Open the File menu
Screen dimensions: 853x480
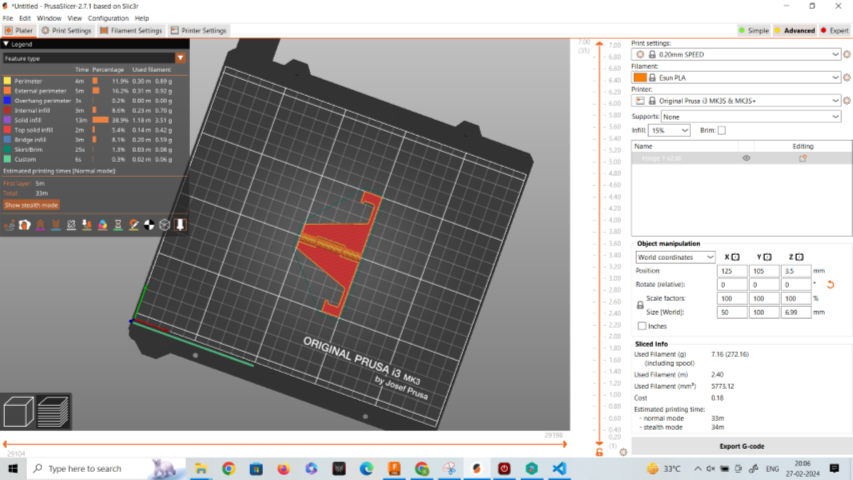pyautogui.click(x=8, y=18)
